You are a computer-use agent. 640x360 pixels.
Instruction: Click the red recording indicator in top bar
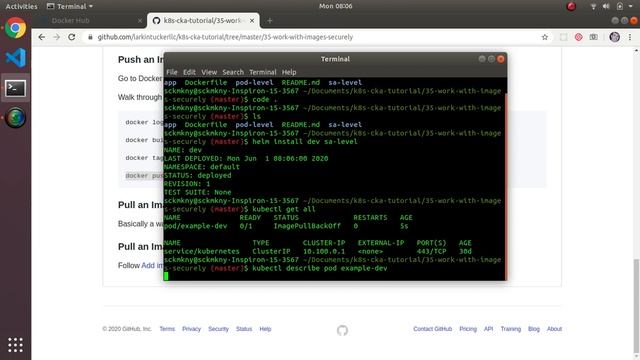(571, 6)
